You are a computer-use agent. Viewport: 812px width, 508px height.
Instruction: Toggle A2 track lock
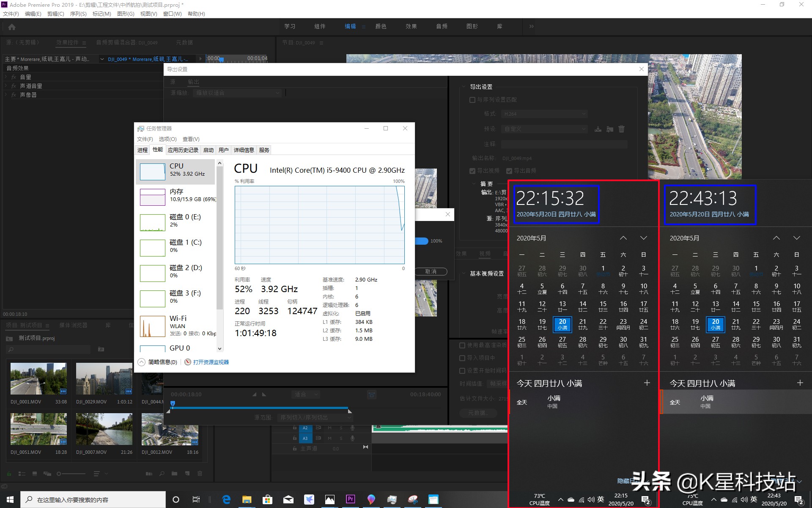[295, 428]
